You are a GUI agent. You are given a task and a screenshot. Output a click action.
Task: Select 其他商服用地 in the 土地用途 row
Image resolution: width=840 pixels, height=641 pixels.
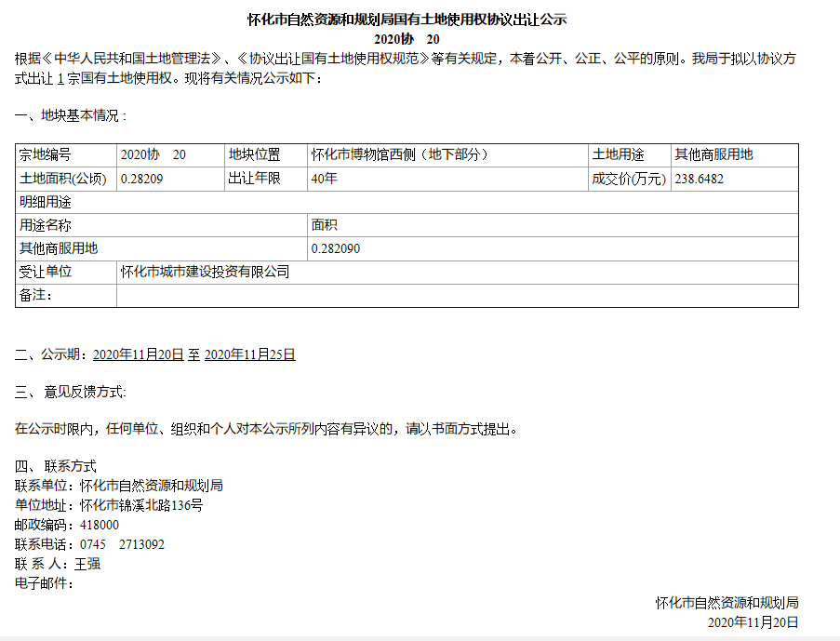pos(713,154)
